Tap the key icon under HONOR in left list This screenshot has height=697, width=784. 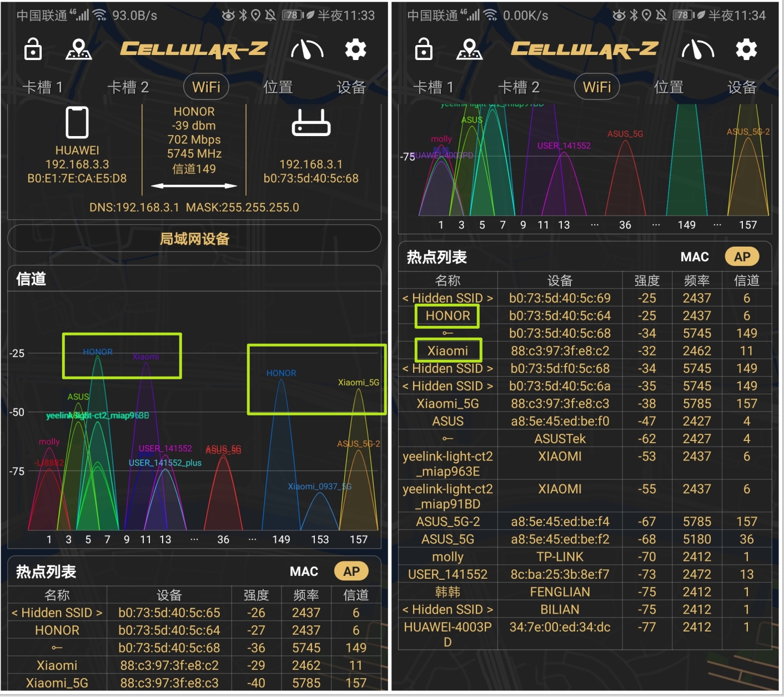57,648
